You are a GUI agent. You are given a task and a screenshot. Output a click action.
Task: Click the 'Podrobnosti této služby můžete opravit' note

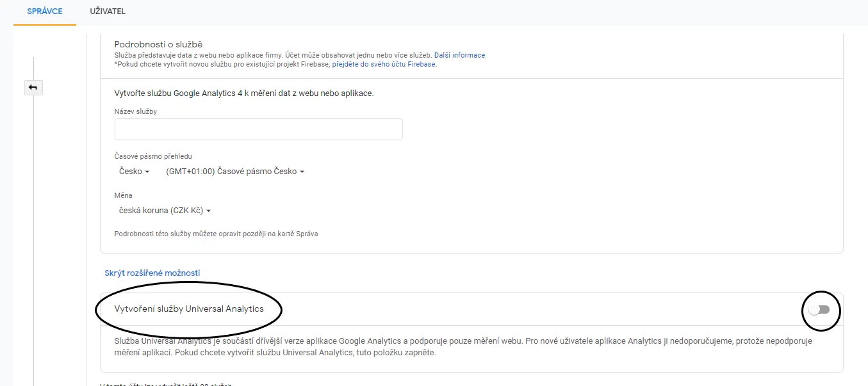click(217, 234)
